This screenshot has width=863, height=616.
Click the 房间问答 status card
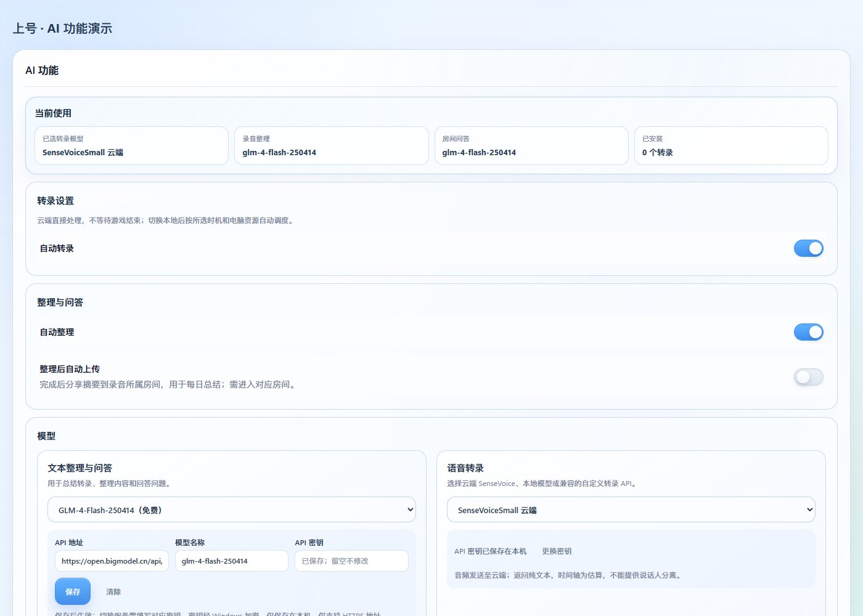point(531,146)
